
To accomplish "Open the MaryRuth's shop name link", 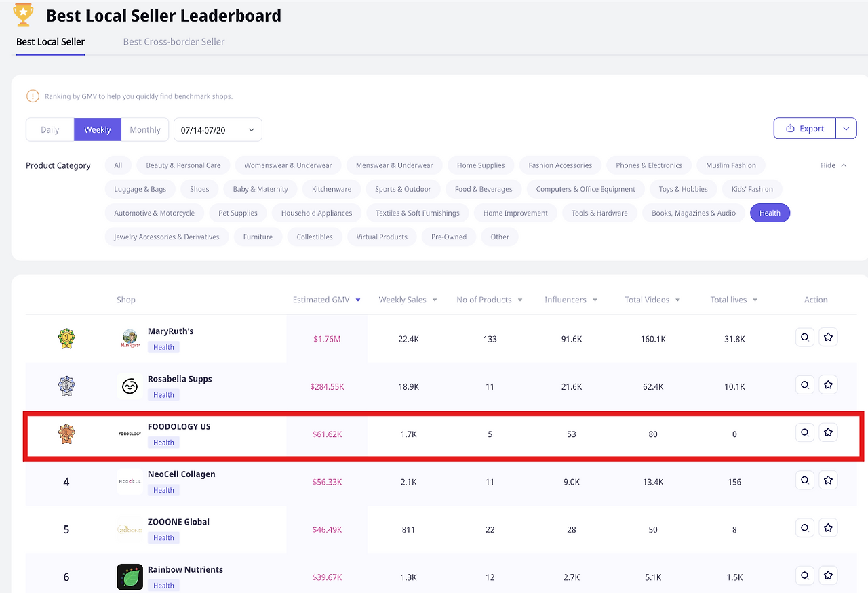I will (171, 331).
